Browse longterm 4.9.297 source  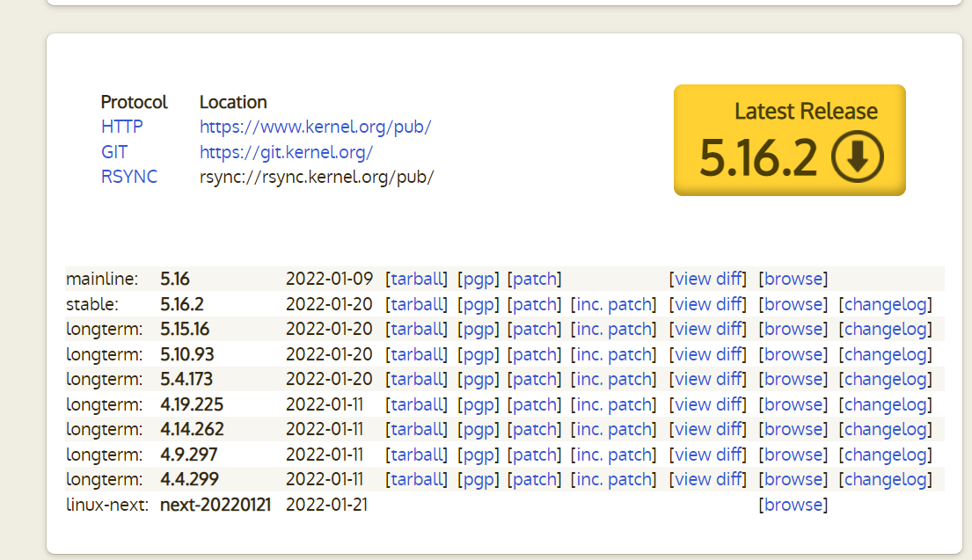pyautogui.click(x=793, y=455)
